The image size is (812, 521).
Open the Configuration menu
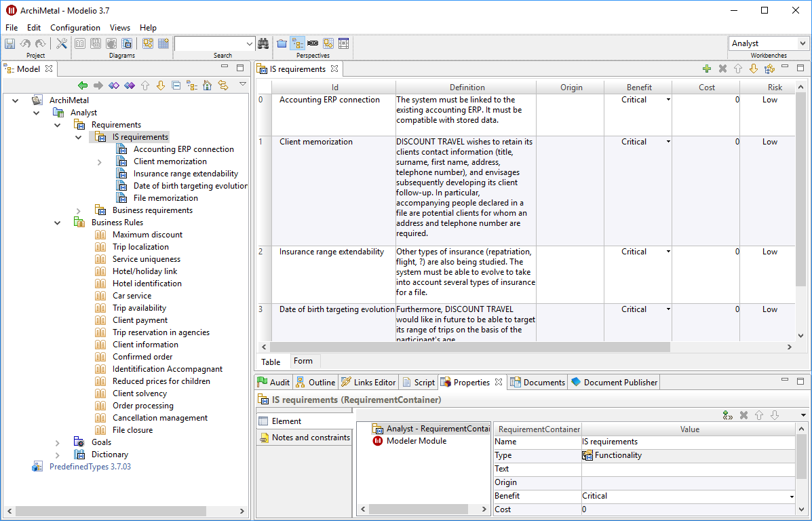pyautogui.click(x=75, y=27)
